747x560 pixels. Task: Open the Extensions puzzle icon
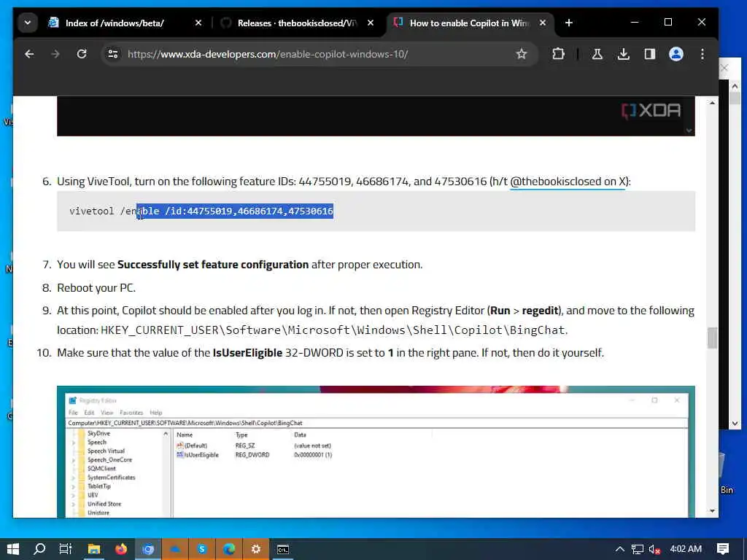point(558,54)
